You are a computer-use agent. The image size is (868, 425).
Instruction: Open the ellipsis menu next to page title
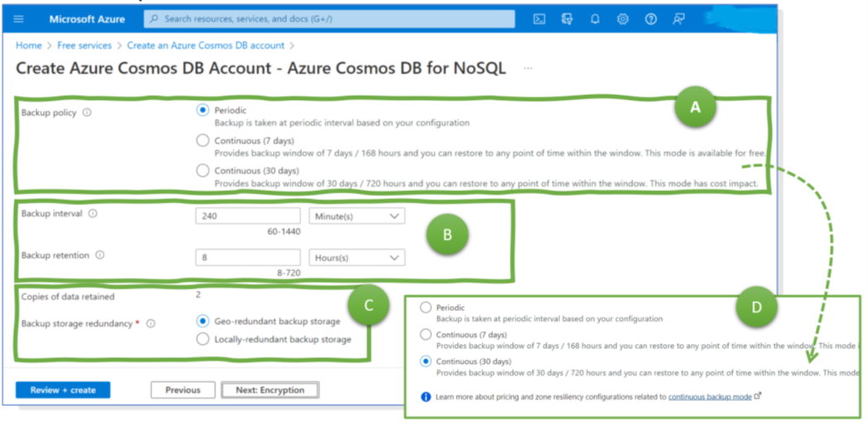pos(528,68)
